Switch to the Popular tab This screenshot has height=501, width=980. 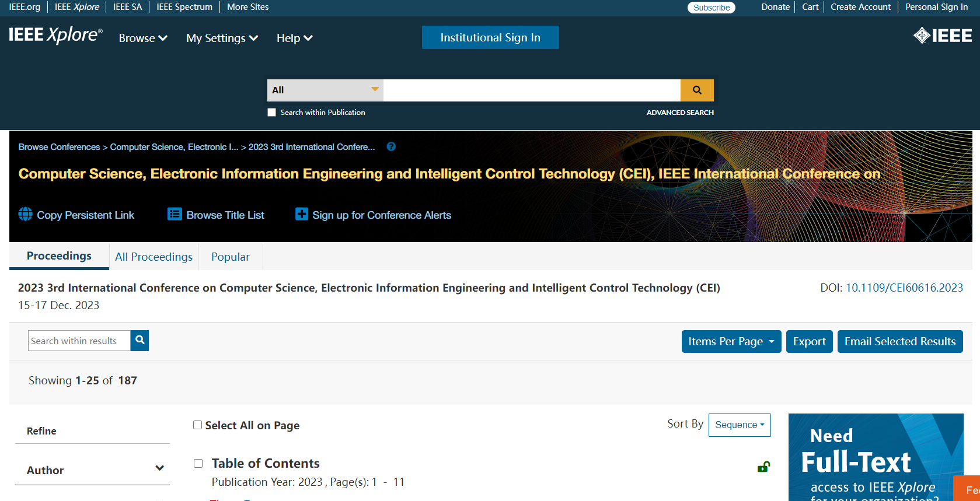[x=231, y=257]
